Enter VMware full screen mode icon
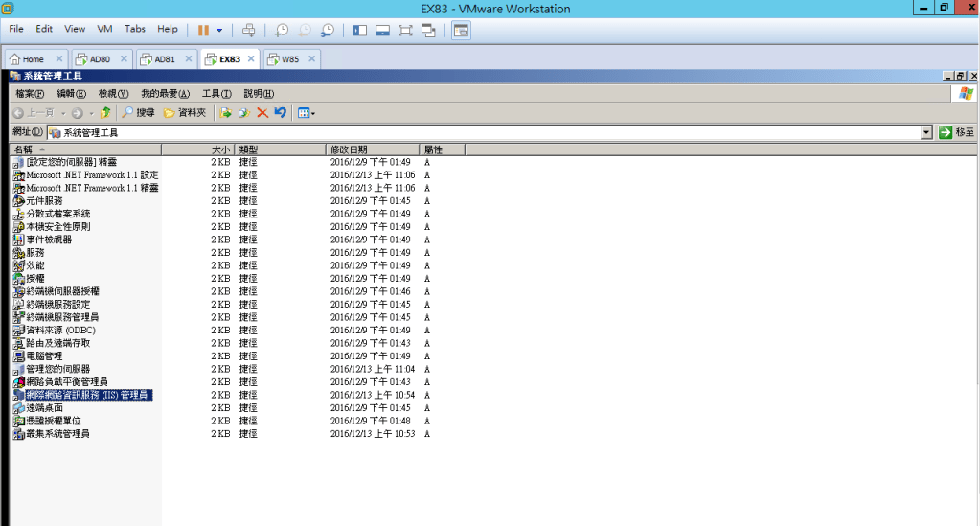This screenshot has width=980, height=526. (405, 30)
